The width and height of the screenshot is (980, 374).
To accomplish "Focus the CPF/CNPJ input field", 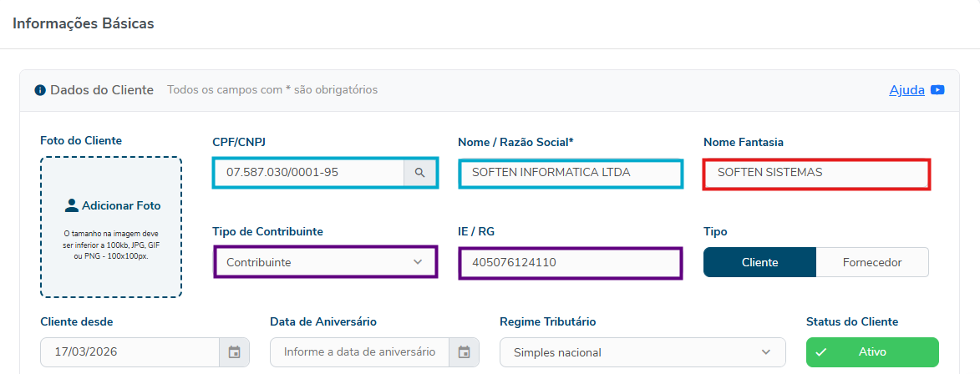I will point(309,173).
